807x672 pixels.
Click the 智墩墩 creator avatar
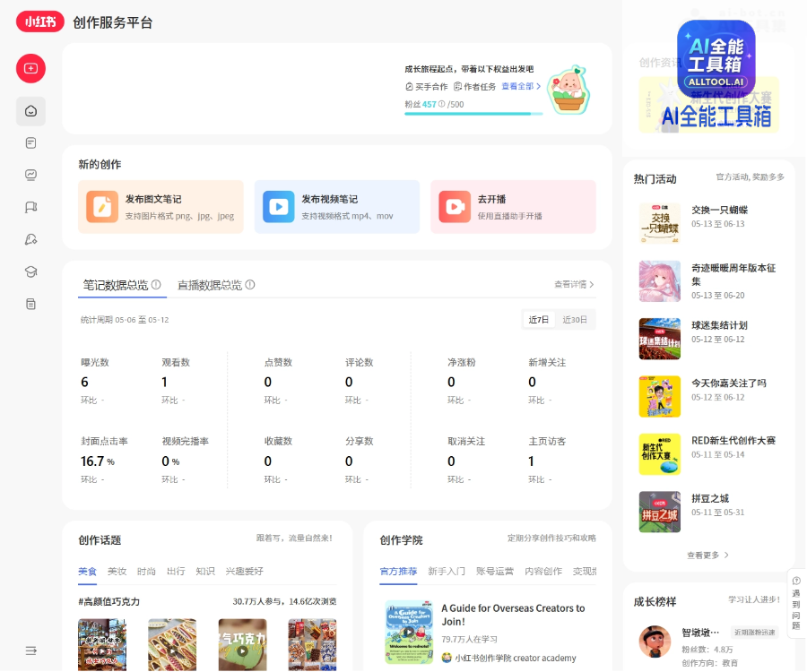click(655, 642)
